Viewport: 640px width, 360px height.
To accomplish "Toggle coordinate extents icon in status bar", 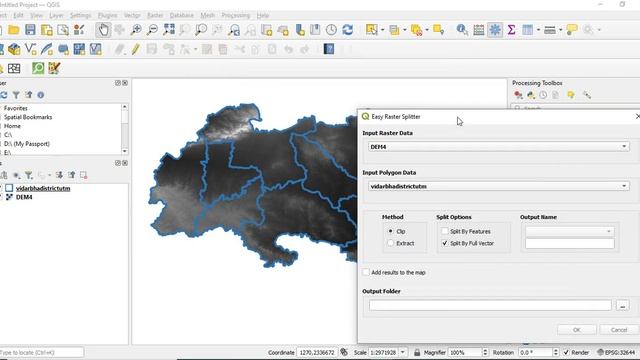I will (344, 352).
